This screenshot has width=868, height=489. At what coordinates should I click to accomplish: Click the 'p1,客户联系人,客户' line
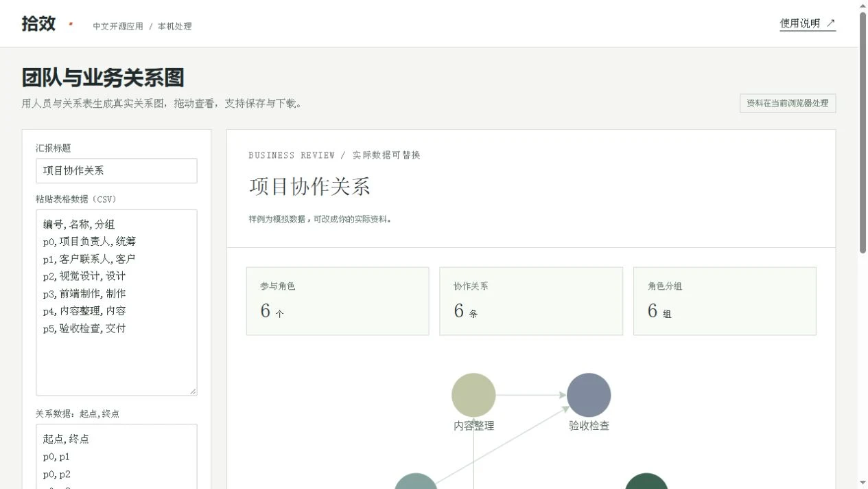(89, 259)
